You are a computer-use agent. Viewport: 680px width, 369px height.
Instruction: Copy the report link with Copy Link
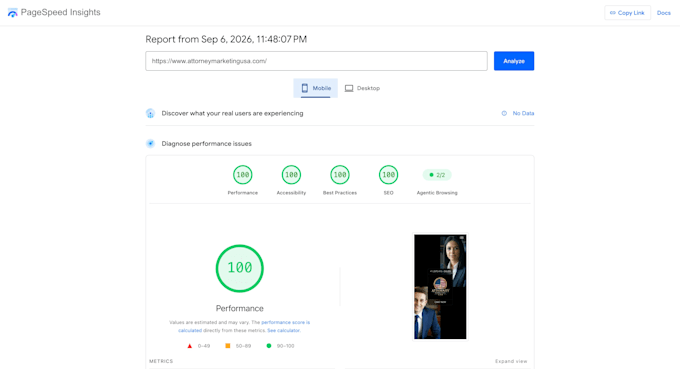tap(627, 13)
